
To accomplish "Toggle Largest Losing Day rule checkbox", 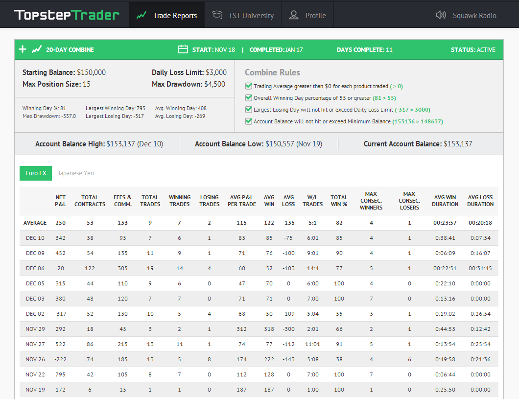I will coord(249,110).
